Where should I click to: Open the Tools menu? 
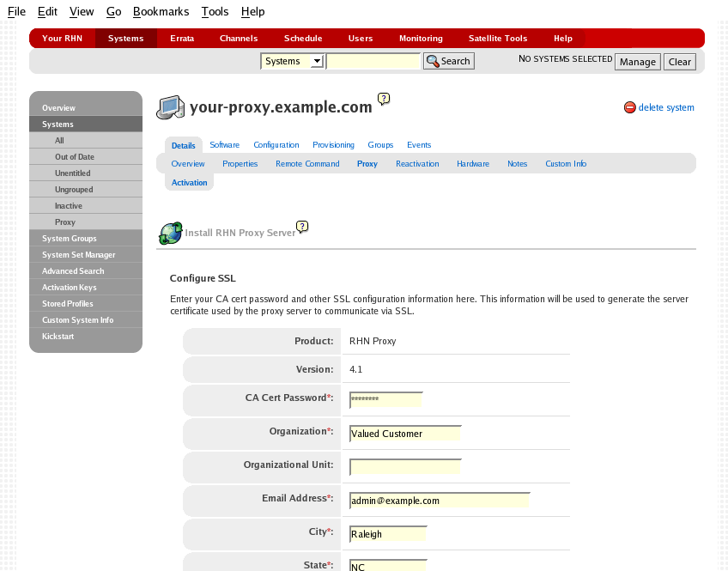215,12
